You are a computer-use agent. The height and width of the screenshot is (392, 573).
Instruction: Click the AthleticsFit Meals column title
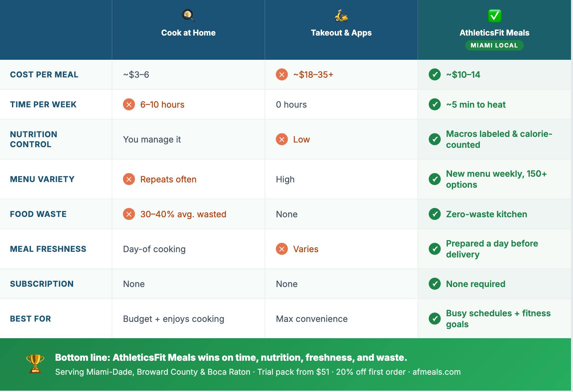(x=494, y=33)
